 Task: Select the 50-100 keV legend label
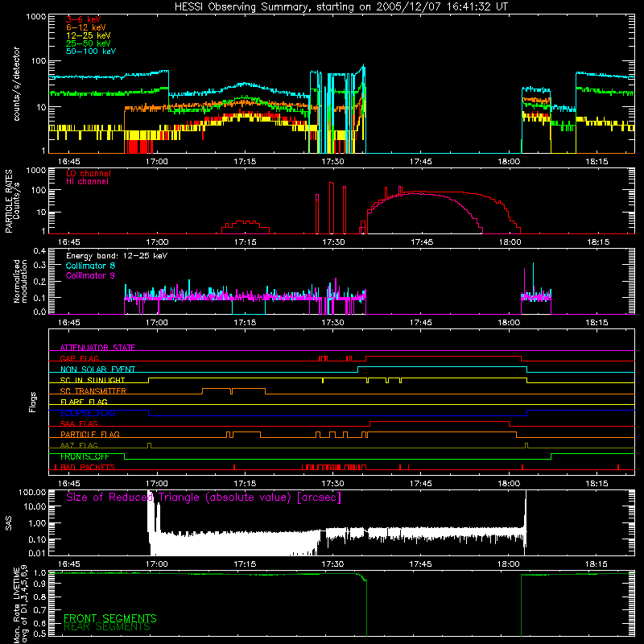pyautogui.click(x=91, y=52)
